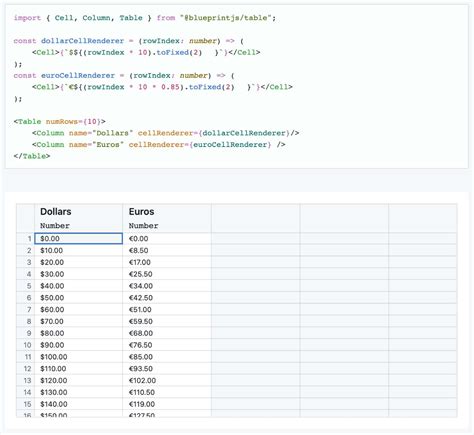
Task: Select the $90.00 cell
Action: click(x=78, y=345)
